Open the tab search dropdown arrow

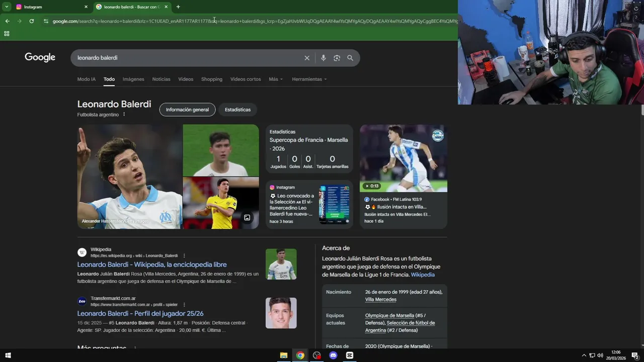click(7, 7)
